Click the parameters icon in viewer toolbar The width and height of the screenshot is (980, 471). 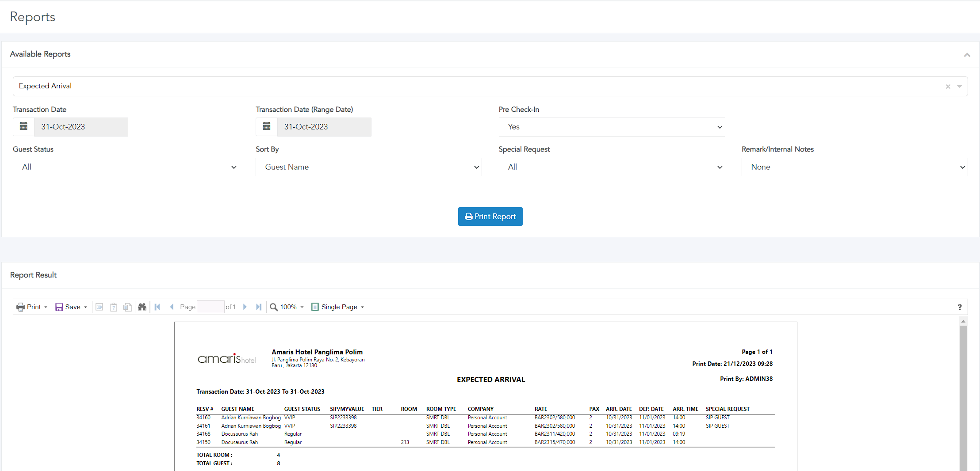pos(114,307)
